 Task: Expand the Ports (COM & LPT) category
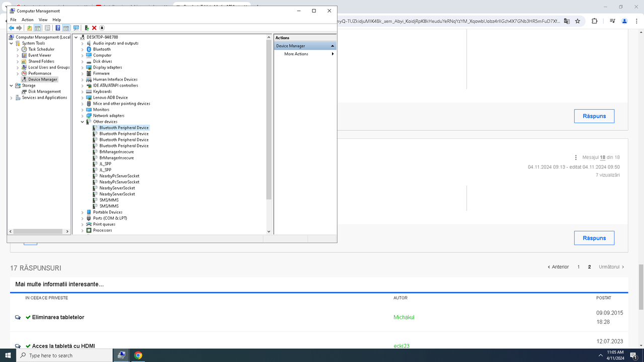[83, 218]
